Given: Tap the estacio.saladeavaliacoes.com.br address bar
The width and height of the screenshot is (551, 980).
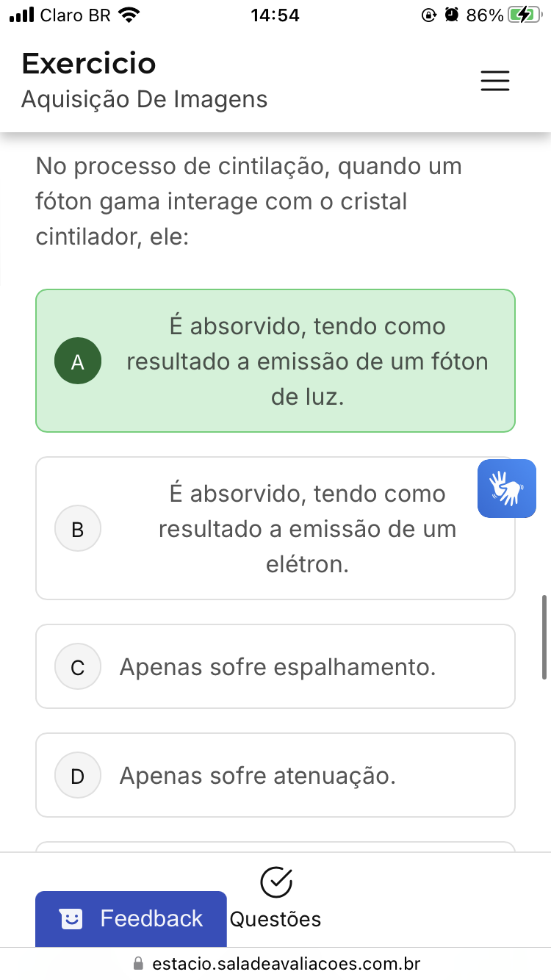Looking at the screenshot, I should (x=286, y=963).
